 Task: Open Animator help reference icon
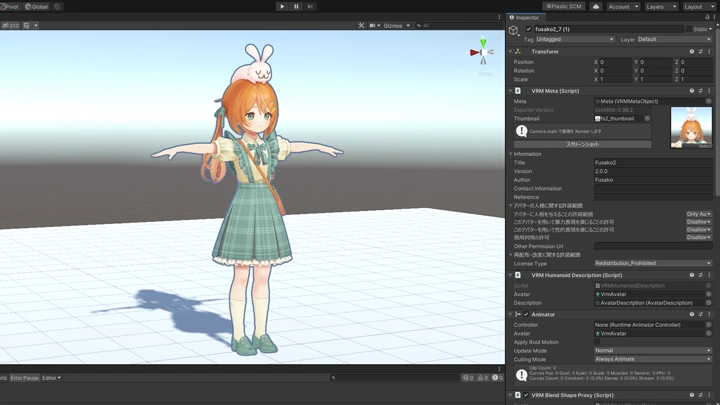tap(692, 315)
